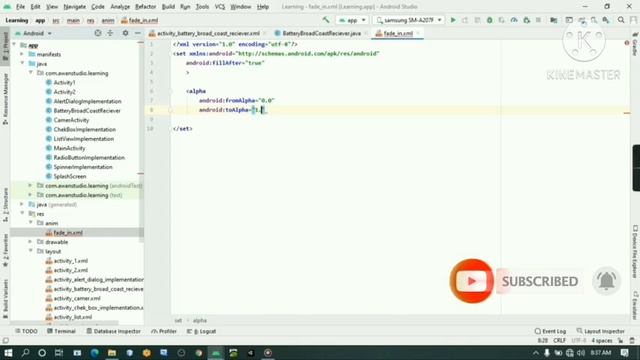Select fade_in.xml in project tree

point(68,233)
